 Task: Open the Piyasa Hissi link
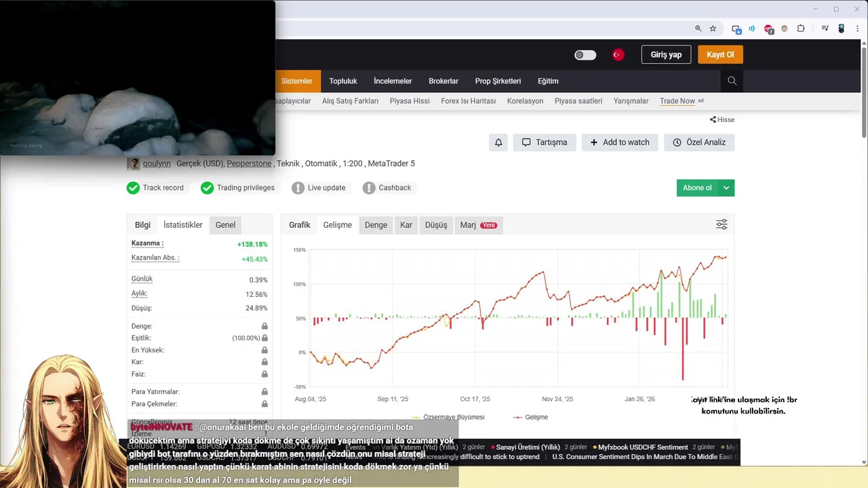point(410,101)
